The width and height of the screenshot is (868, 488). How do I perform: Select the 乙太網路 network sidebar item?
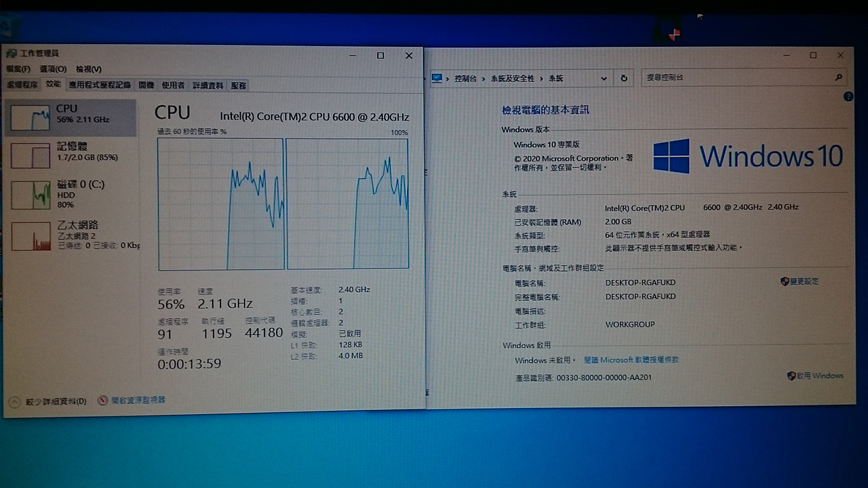(71, 234)
